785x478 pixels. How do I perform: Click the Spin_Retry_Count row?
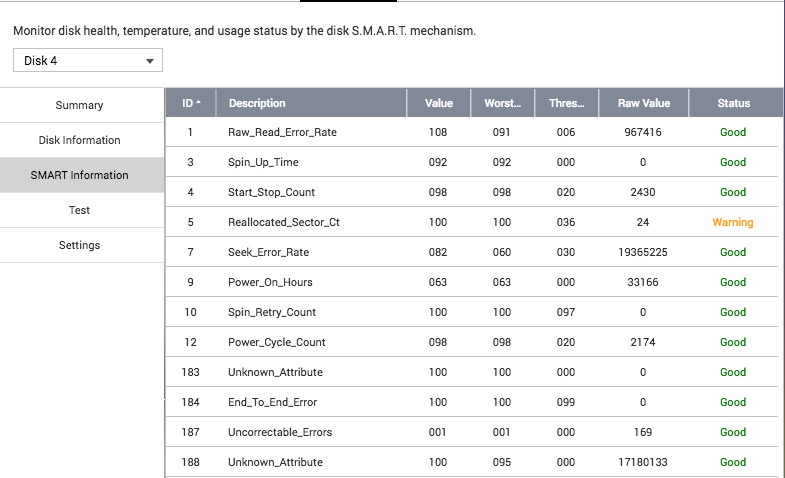(x=272, y=312)
